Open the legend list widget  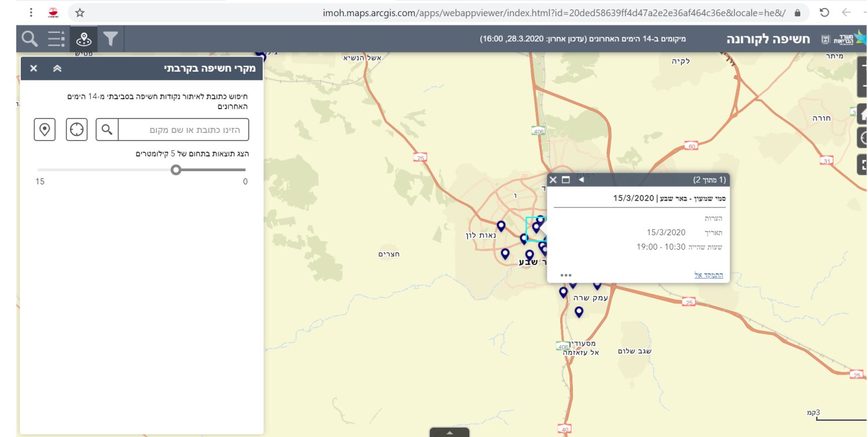point(57,39)
